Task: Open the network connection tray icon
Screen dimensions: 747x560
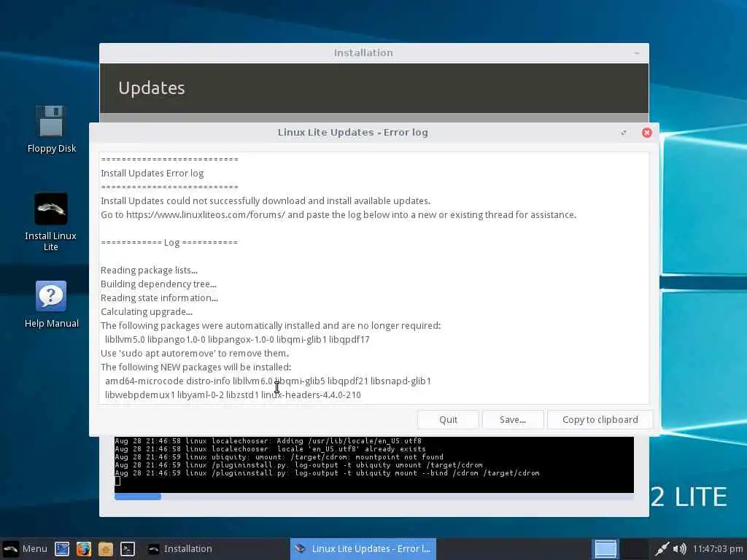Action: coord(662,548)
